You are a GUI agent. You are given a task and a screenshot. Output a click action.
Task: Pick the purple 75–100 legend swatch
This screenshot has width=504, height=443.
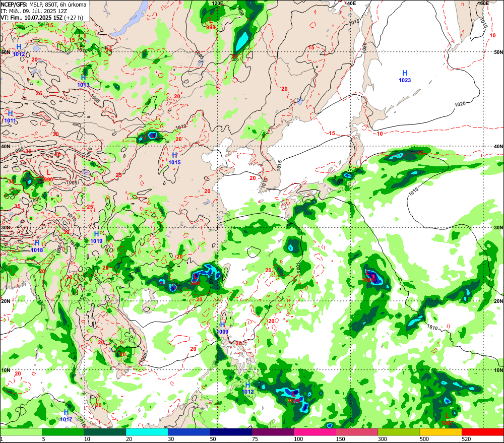click(273, 432)
